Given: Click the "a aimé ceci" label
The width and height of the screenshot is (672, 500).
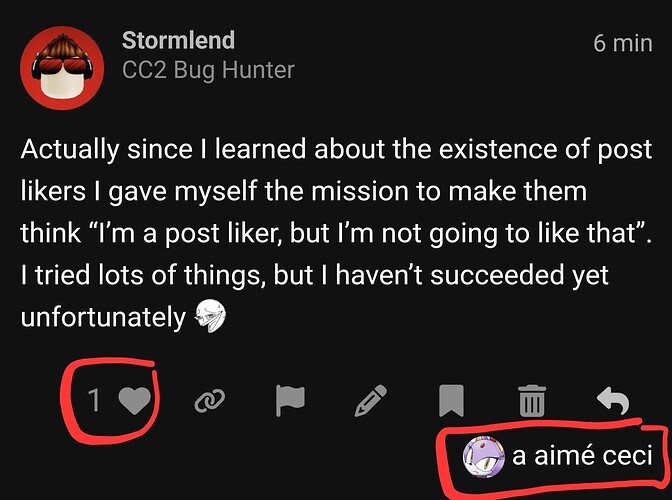Looking at the screenshot, I should click(x=581, y=456).
